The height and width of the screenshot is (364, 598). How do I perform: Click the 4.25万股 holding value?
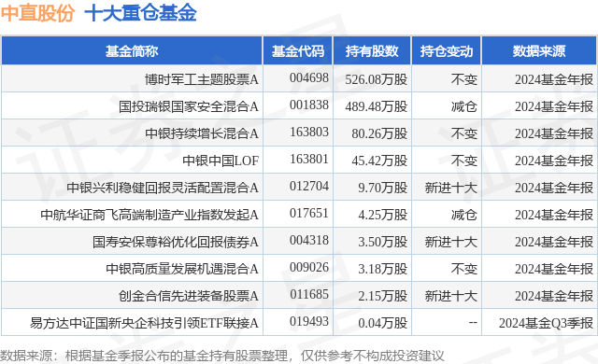click(382, 215)
